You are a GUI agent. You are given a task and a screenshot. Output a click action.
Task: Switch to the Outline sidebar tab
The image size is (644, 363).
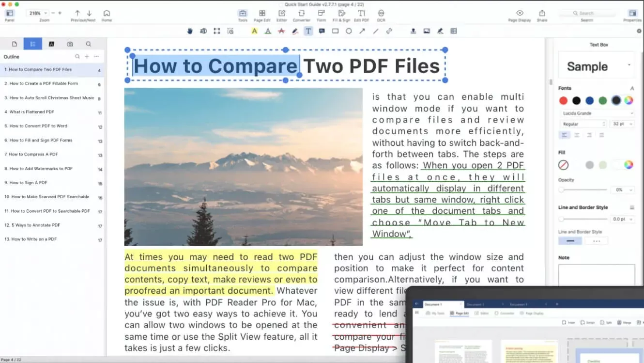32,44
